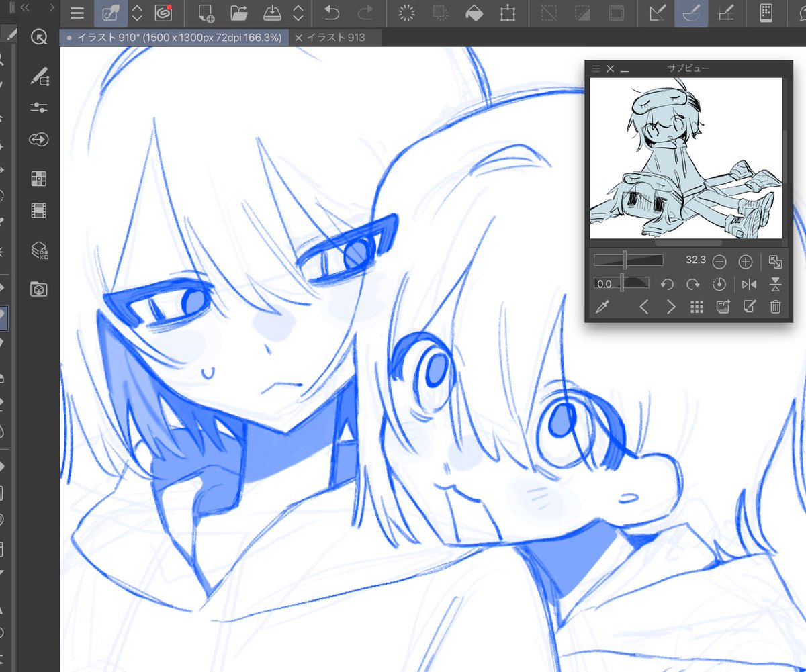
Task: Expand the stepper arrows next to Save icon
Action: (298, 13)
